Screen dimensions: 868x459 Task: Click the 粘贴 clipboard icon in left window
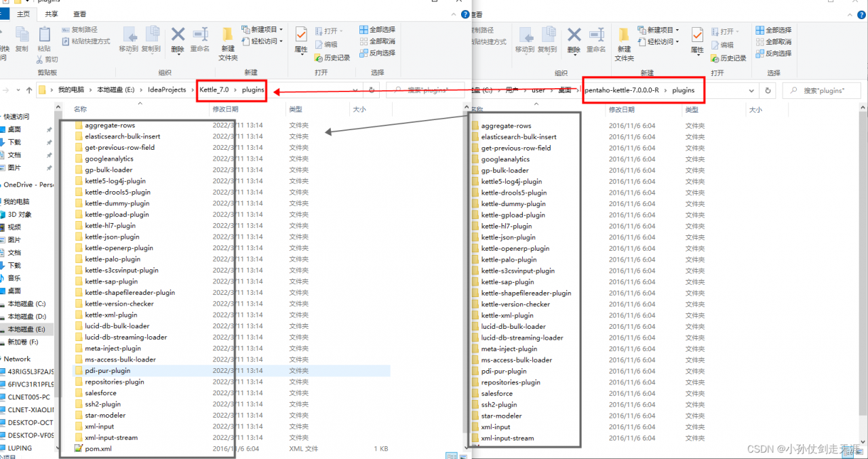click(x=44, y=39)
